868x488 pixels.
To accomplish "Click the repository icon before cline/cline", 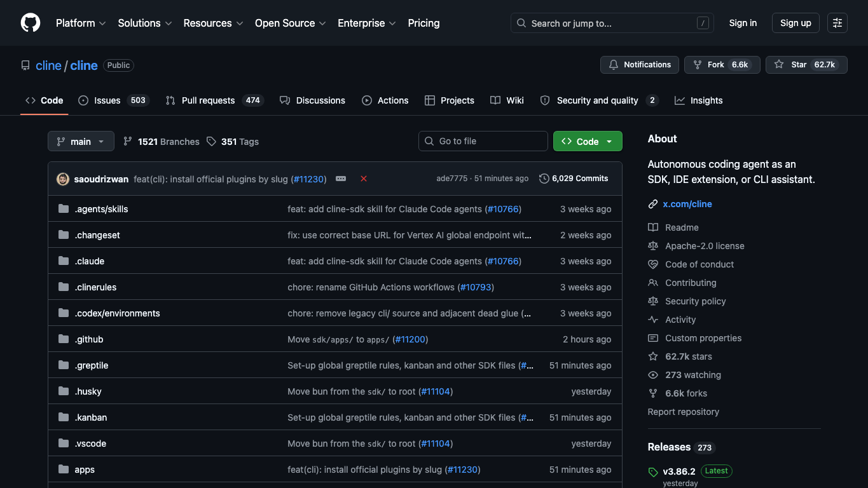I will [25, 65].
